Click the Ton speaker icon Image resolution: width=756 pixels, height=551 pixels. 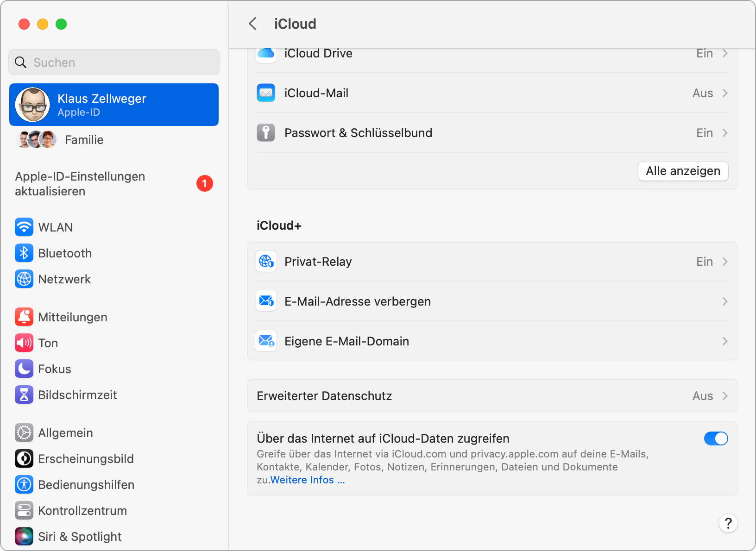[x=24, y=343]
